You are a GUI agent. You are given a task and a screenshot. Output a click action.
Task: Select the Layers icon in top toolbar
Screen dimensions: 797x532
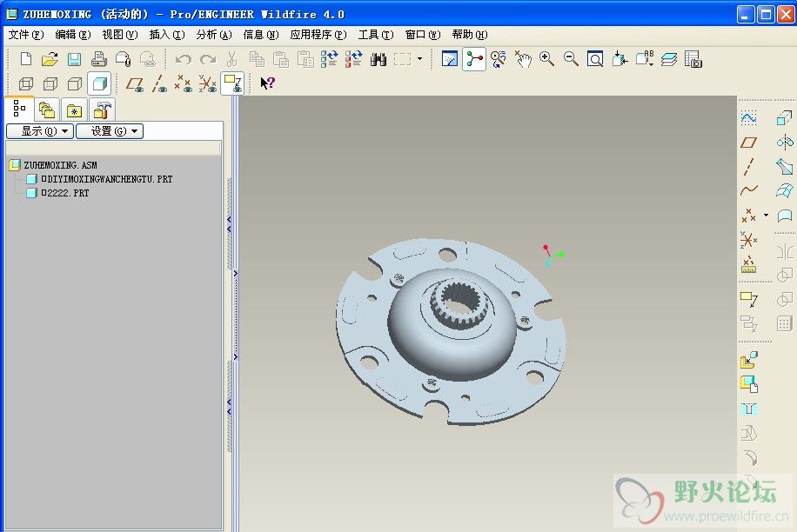[669, 59]
